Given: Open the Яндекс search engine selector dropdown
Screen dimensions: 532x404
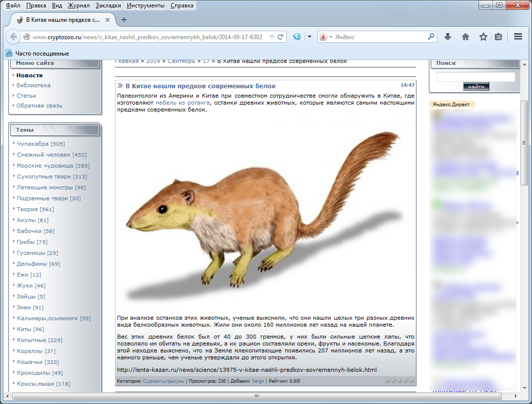Looking at the screenshot, I should [x=325, y=37].
